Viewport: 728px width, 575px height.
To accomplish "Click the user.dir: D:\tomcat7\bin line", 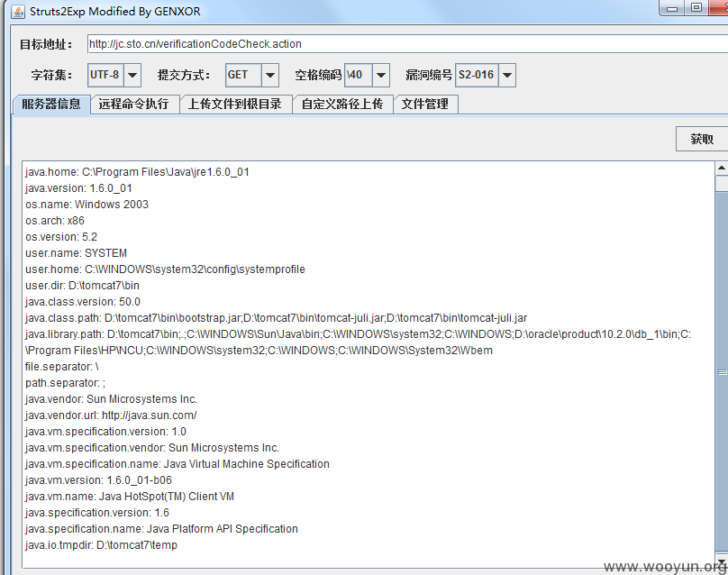I will pos(82,286).
